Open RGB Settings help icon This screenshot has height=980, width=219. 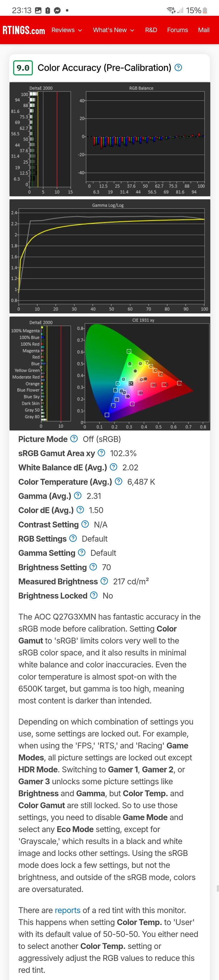[x=73, y=538]
